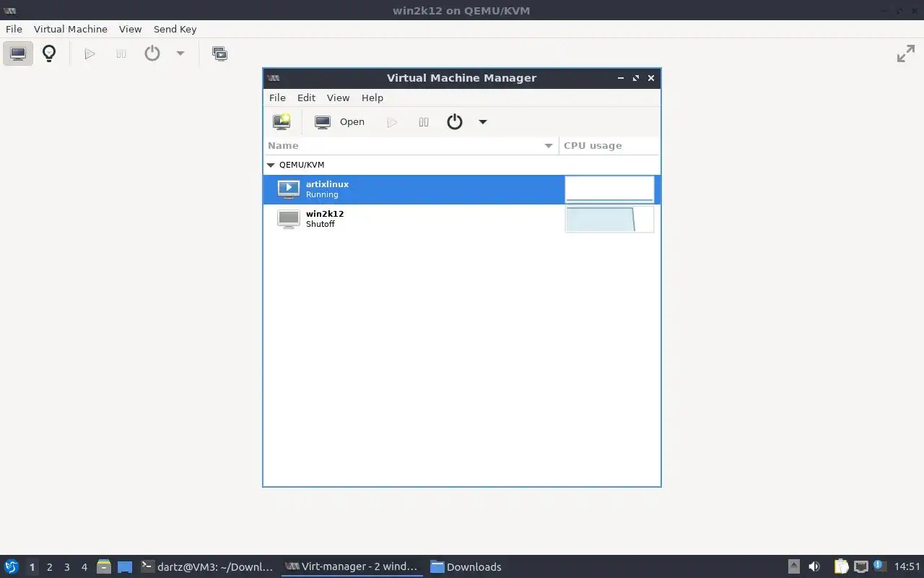Image resolution: width=924 pixels, height=578 pixels.
Task: Click pause icon in Manager toolbar
Action: click(x=424, y=122)
